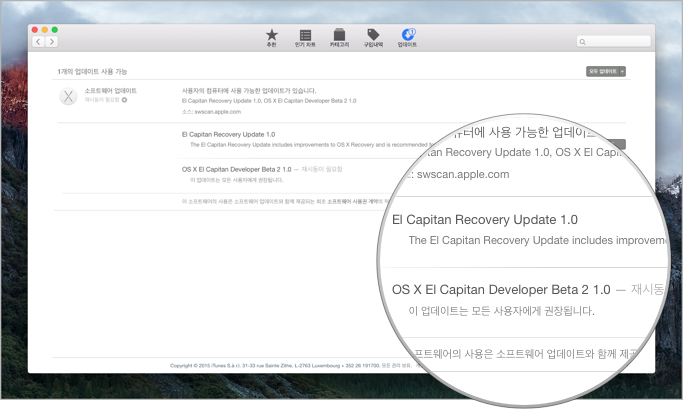The width and height of the screenshot is (683, 409).
Task: Click the swscan.apple.com source text
Action: (217, 112)
